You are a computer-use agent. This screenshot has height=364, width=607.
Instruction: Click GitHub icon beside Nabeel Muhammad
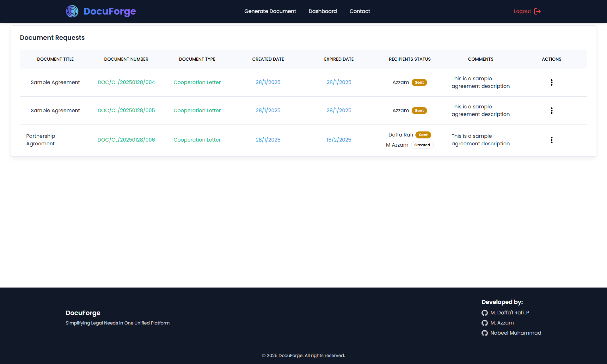pyautogui.click(x=484, y=333)
